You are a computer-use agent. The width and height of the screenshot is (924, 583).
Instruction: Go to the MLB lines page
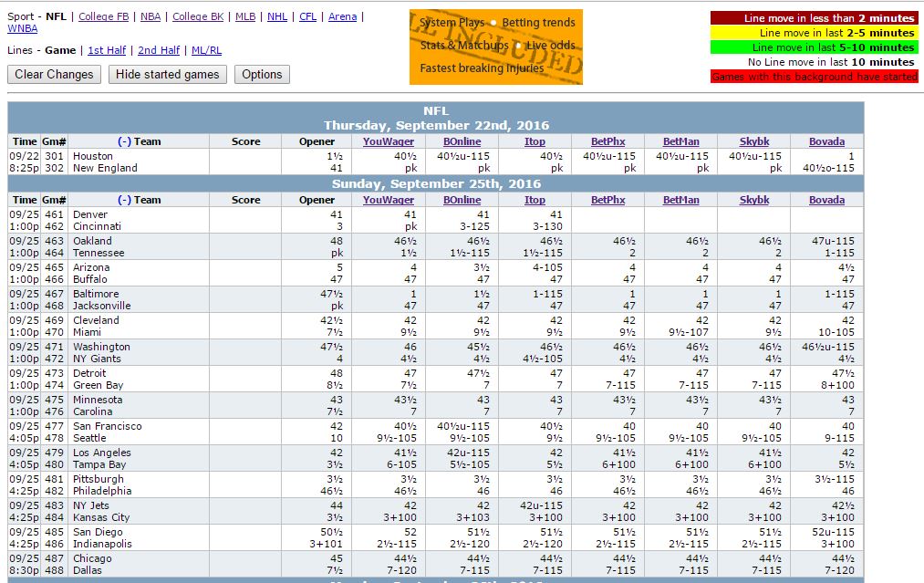(244, 16)
